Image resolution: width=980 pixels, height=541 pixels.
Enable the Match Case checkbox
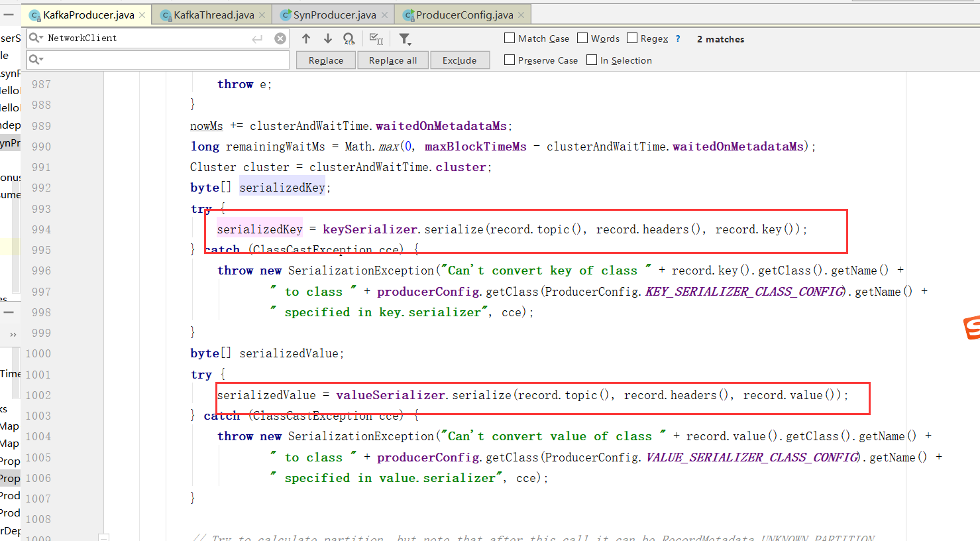point(510,38)
